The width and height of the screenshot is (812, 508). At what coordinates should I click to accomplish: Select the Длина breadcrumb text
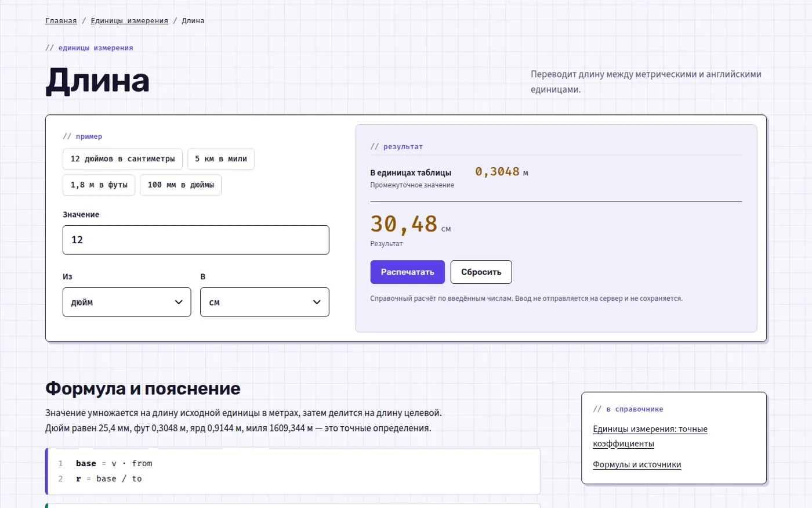click(193, 21)
